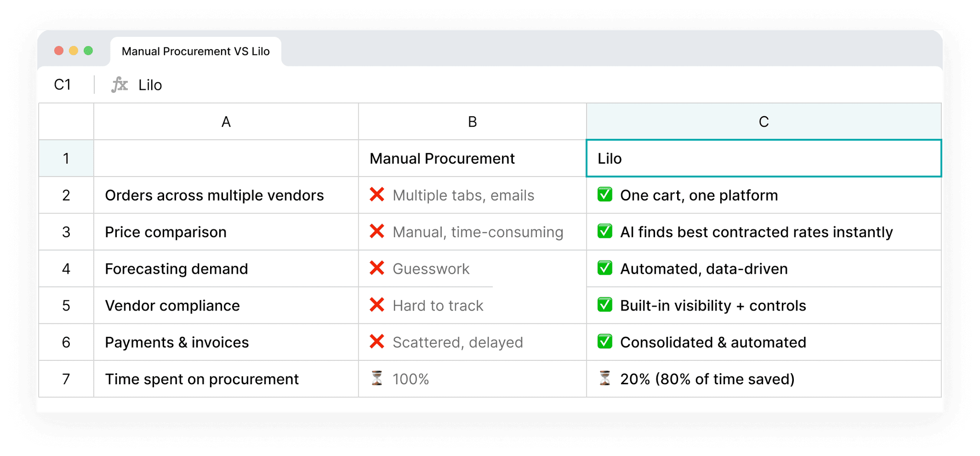Screen dimensions: 980x456
Task: Click green checkmark next to Automated, data-driven
Action: (605, 268)
